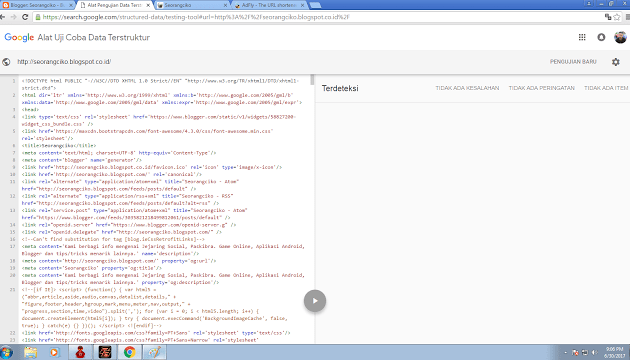Viewport: 630px width, 360px height.
Task: Click the DOCTYPE declaration on line 1
Action: pyautogui.click(x=160, y=84)
